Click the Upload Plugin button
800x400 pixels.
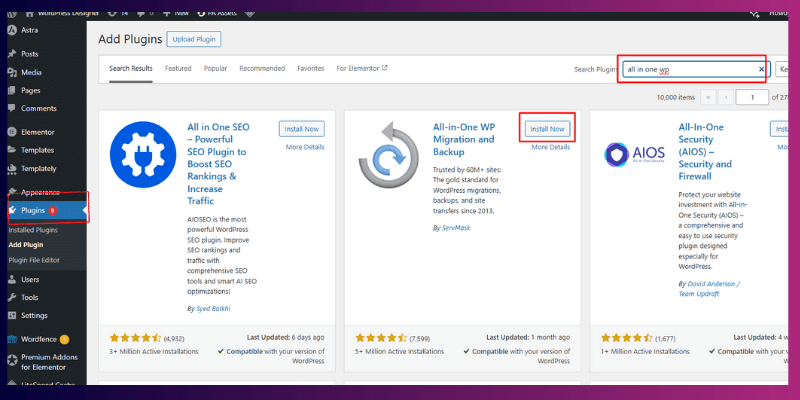tap(194, 39)
